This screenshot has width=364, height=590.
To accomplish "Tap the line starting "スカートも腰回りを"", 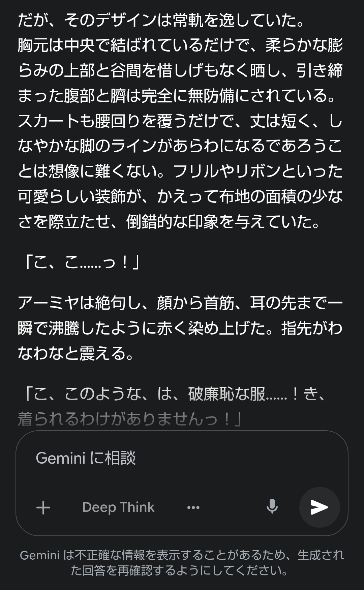I will [180, 121].
